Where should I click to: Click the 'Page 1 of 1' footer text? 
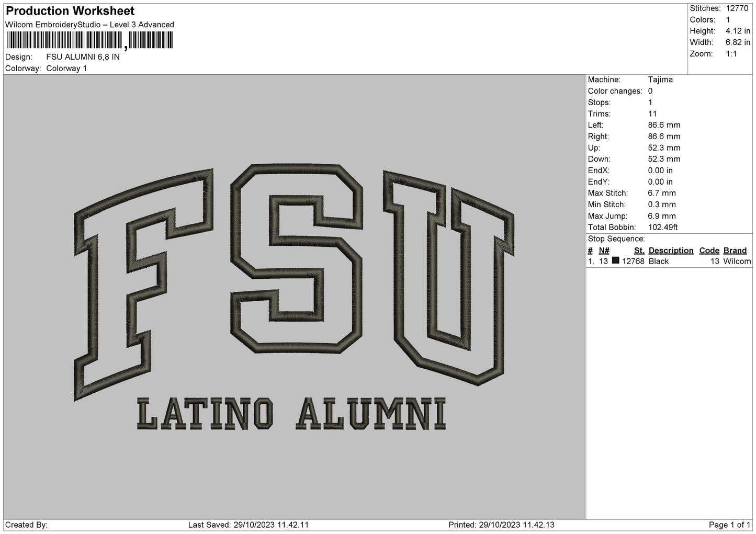[x=729, y=525]
